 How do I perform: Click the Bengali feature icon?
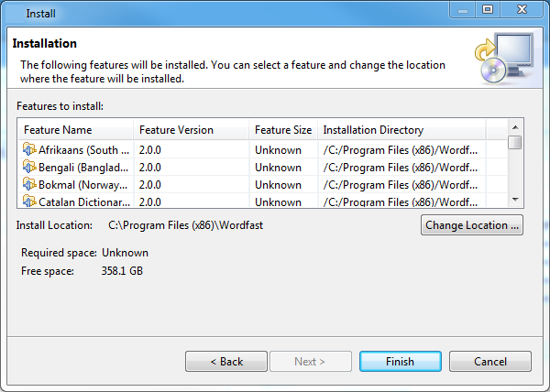pos(29,167)
